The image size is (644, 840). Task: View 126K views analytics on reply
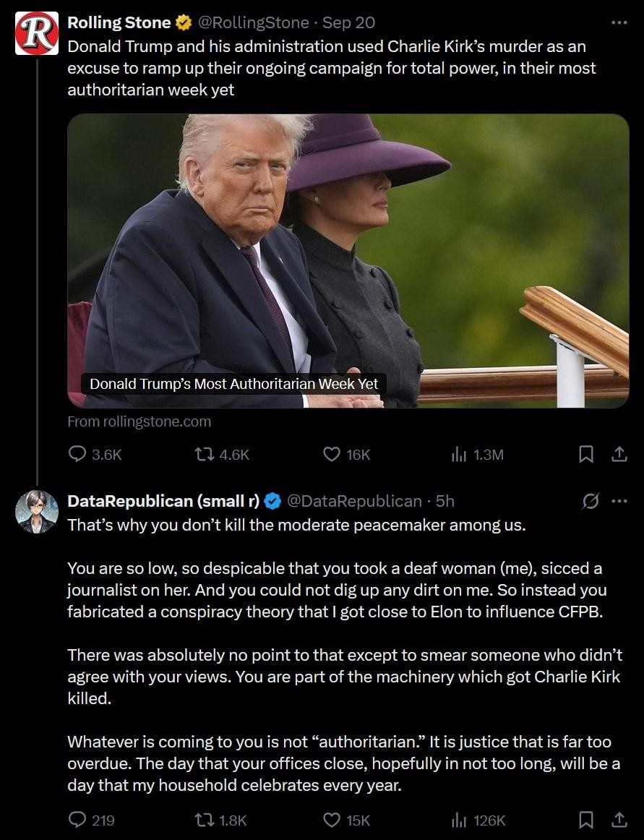478,820
